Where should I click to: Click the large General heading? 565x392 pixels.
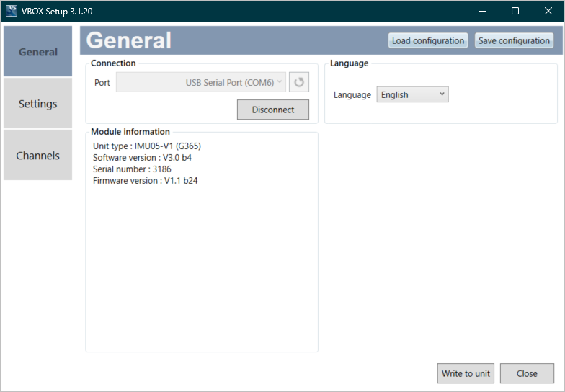128,40
